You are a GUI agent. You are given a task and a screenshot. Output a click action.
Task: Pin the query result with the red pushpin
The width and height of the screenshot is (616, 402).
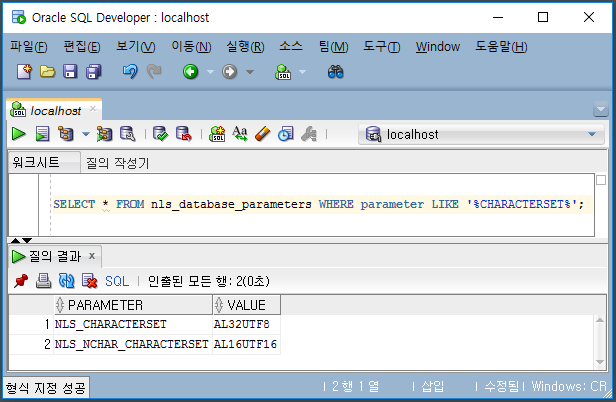tap(21, 281)
